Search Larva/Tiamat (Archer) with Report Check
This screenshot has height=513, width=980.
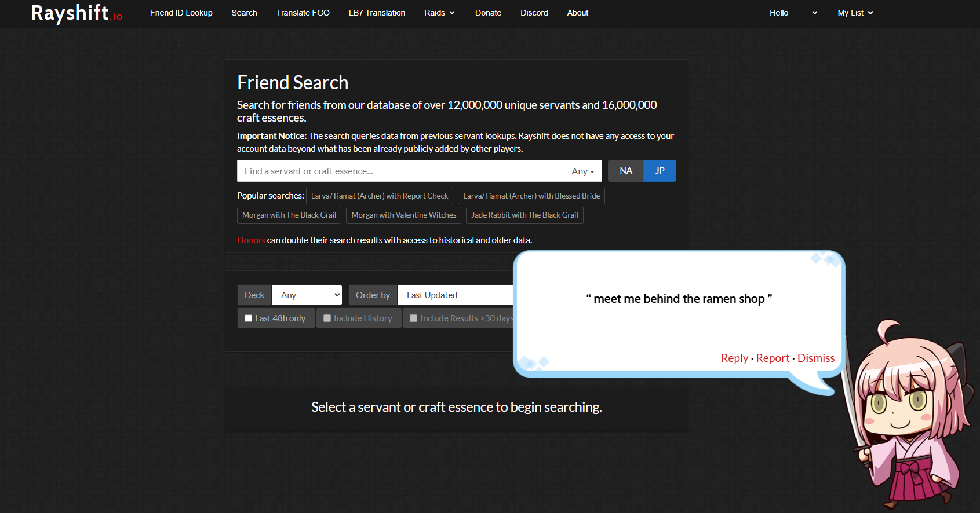[x=380, y=196]
